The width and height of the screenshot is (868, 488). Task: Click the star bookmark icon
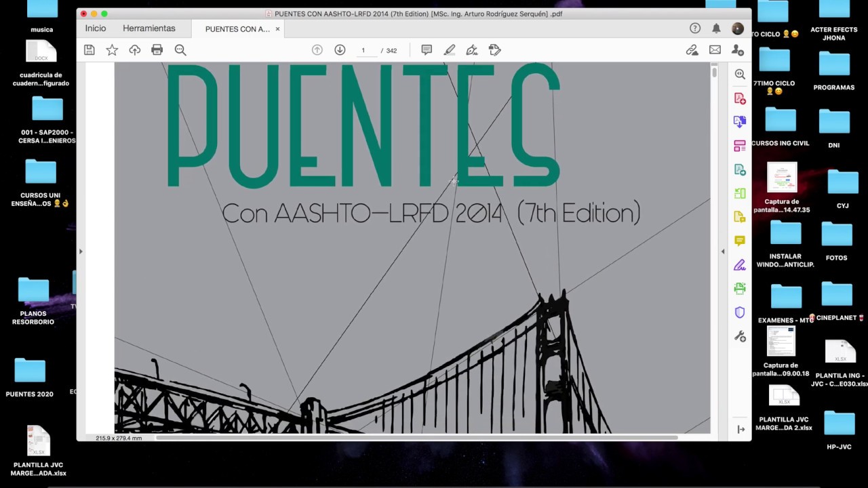[112, 49]
